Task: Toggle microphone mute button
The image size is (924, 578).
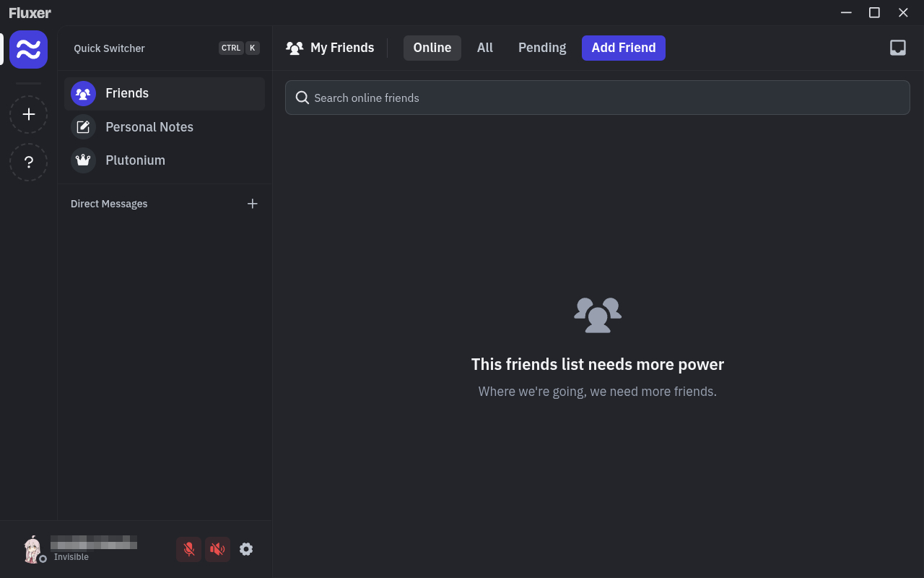Action: (189, 549)
